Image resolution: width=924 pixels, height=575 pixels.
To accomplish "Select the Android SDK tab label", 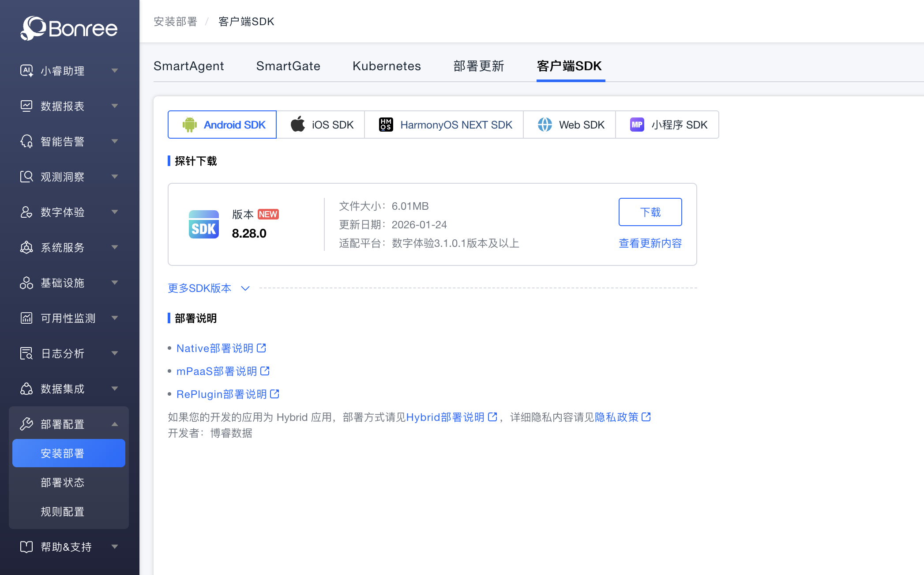I will (235, 125).
